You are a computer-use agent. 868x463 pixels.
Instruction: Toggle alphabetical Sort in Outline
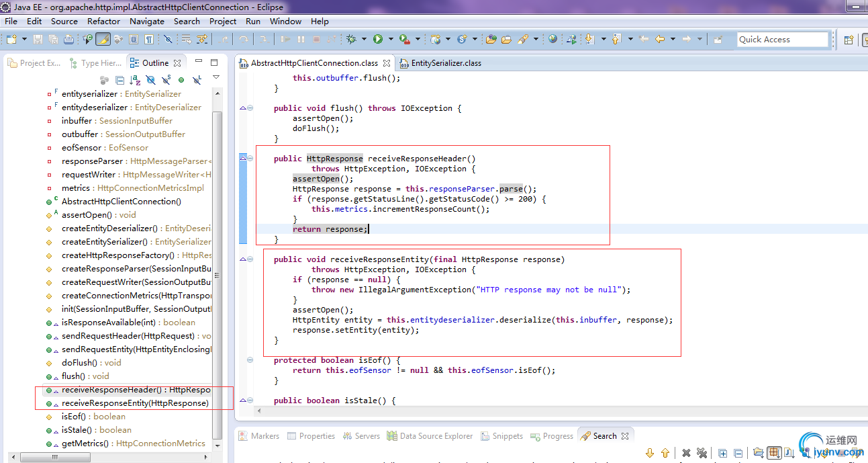click(134, 80)
